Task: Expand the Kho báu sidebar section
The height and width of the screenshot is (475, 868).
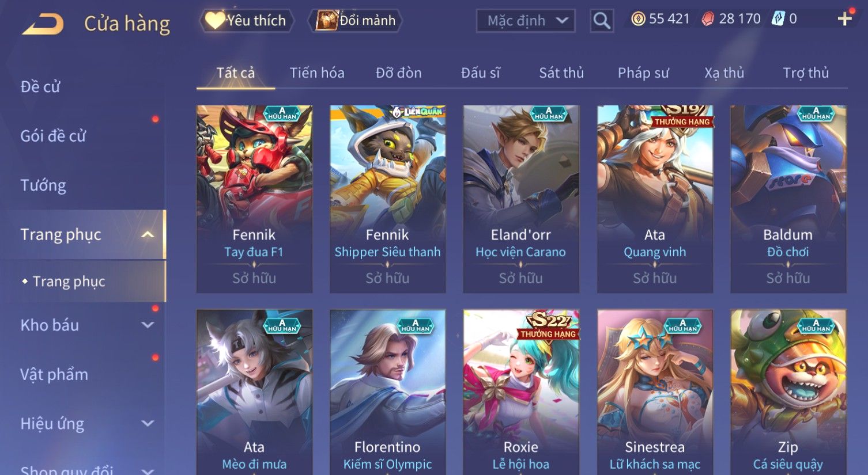Action: (x=148, y=325)
